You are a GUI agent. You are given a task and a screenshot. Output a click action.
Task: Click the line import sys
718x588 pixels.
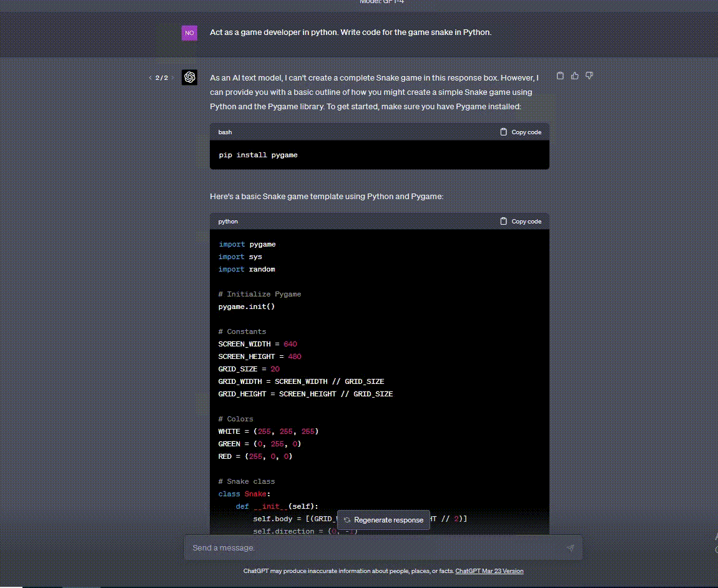[240, 257]
